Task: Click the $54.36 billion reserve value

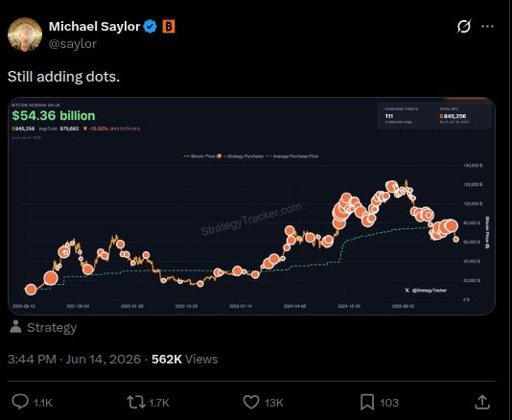Action: pos(54,116)
